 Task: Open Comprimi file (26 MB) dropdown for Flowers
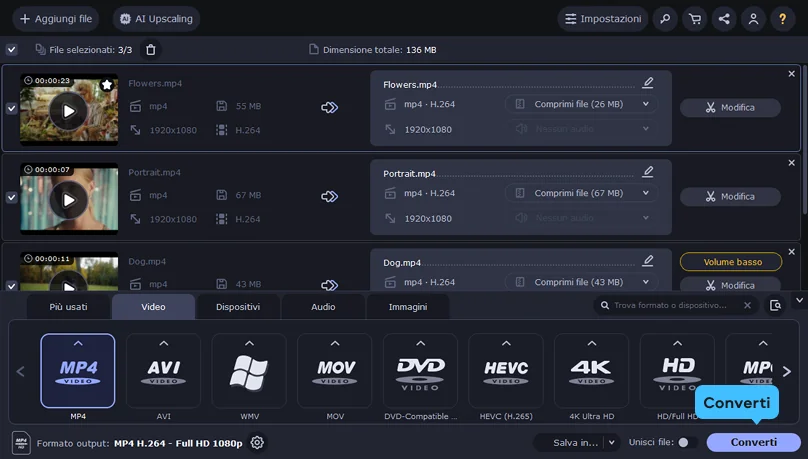(x=581, y=104)
